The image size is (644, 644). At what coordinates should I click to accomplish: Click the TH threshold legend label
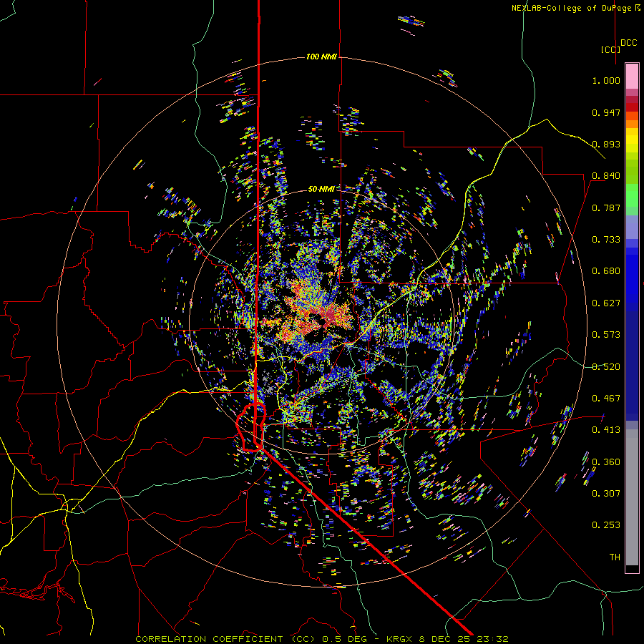[x=615, y=557]
